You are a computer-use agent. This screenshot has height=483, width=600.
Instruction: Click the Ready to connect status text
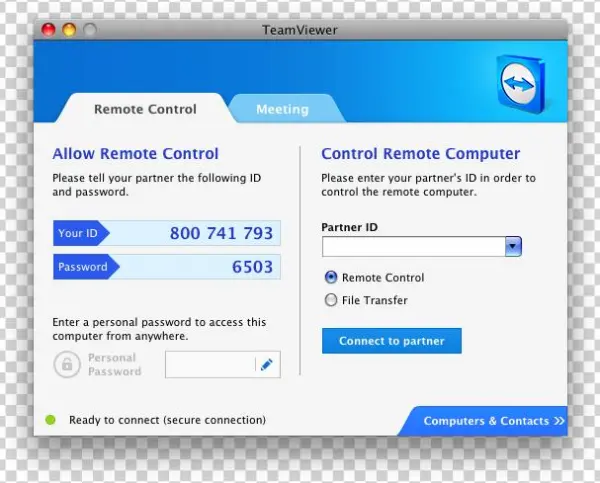[167, 420]
